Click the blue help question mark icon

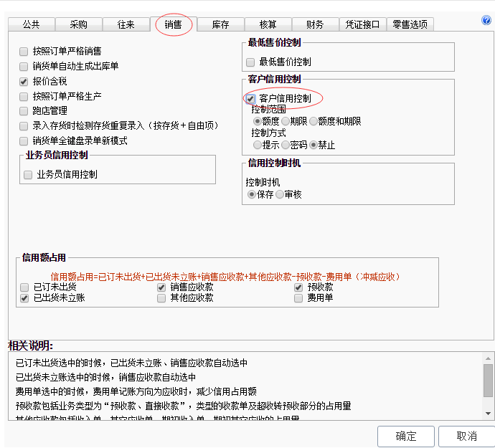click(x=486, y=20)
